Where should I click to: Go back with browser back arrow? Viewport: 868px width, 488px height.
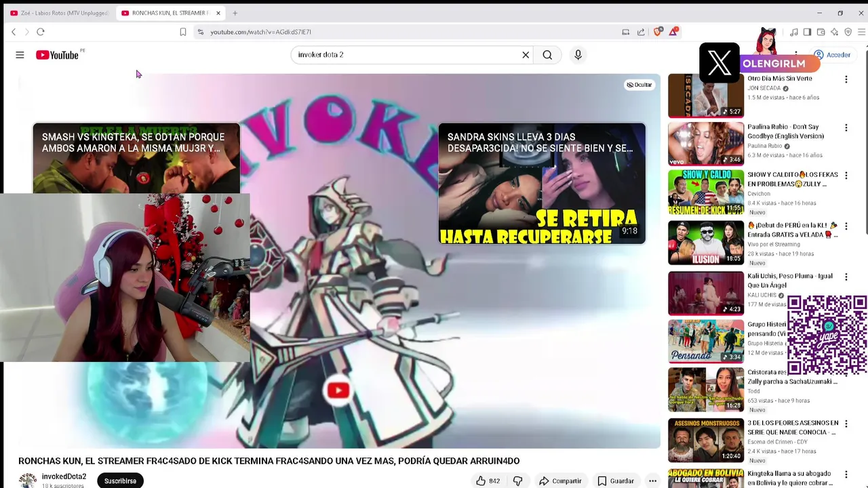14,32
